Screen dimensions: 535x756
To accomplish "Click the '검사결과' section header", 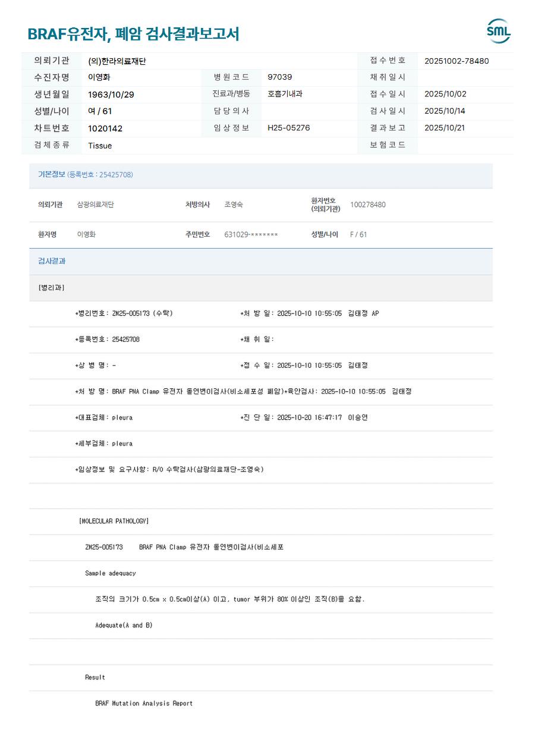I will (x=52, y=261).
